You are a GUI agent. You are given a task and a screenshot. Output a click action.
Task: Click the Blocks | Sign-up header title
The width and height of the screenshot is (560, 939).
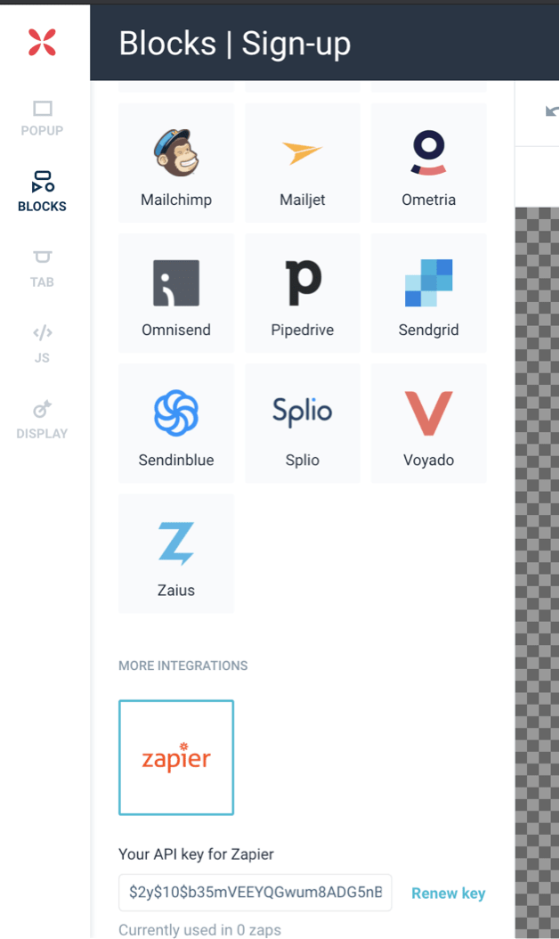click(234, 44)
